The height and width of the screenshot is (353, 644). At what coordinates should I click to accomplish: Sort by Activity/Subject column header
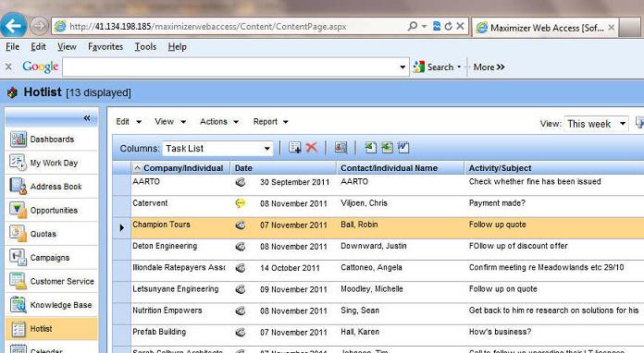point(554,168)
